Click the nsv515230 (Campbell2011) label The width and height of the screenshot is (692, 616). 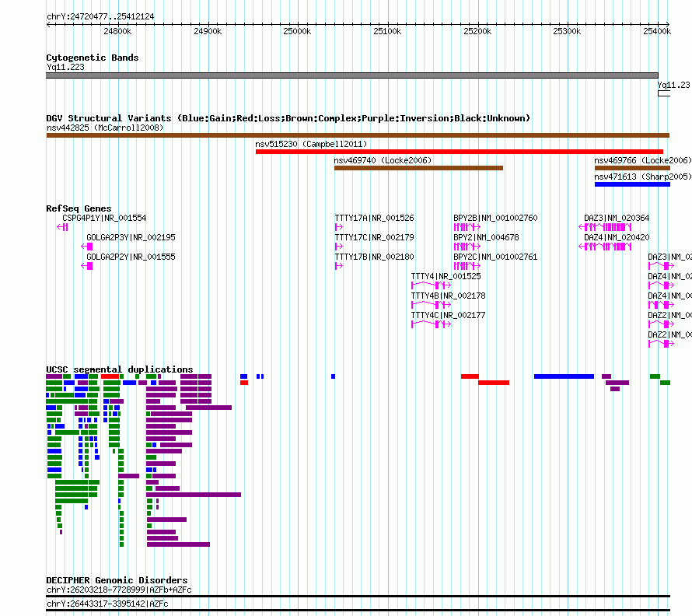311,144
